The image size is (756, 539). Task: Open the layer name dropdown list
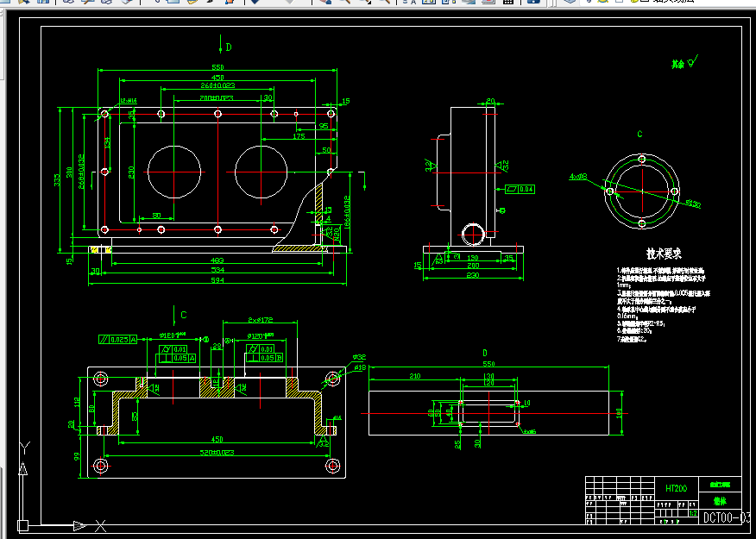click(x=675, y=2)
